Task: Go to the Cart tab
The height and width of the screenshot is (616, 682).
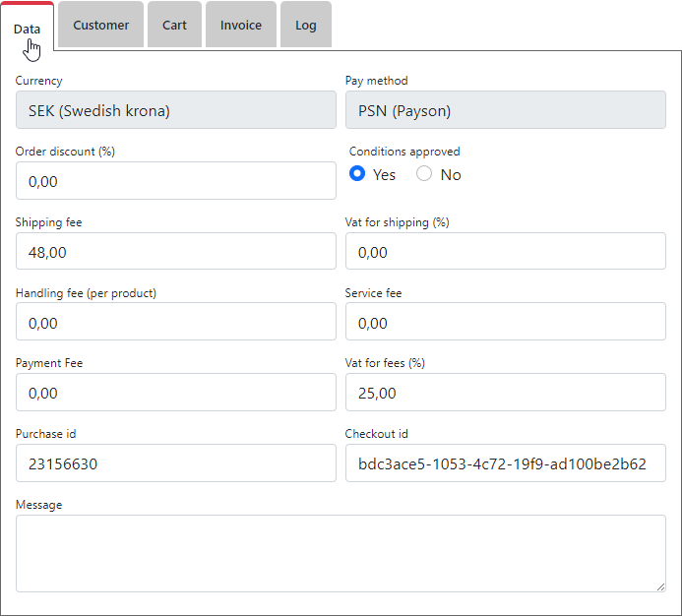Action: pos(174,26)
